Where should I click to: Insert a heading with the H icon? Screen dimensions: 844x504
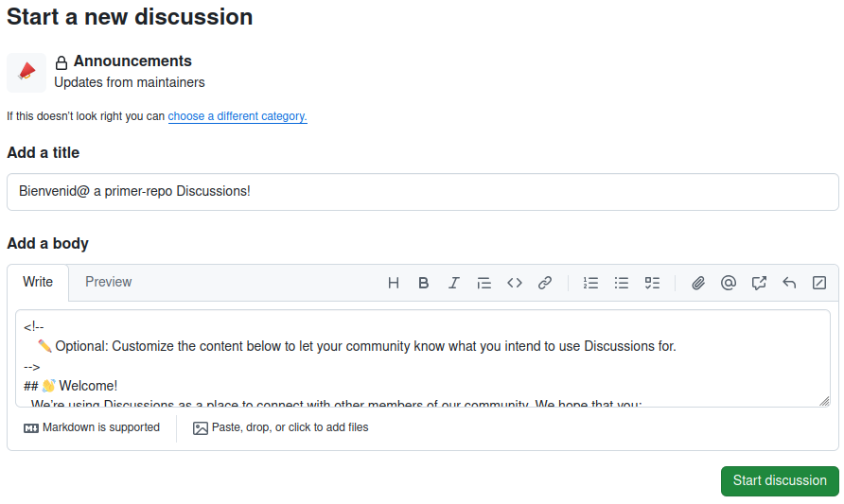[394, 283]
